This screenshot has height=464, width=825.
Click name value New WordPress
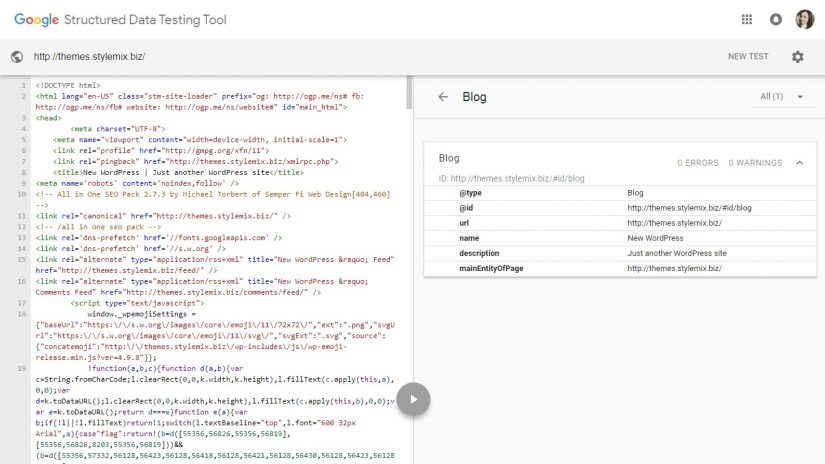[655, 238]
